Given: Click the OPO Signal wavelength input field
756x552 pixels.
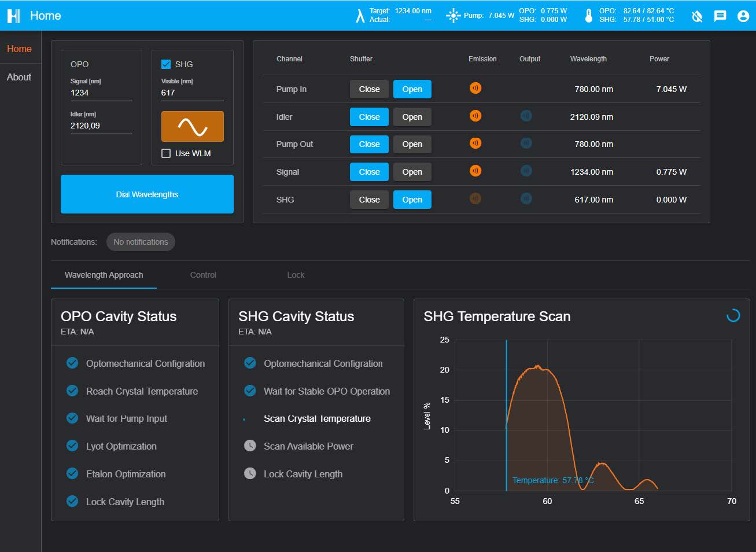Looking at the screenshot, I should pyautogui.click(x=101, y=93).
